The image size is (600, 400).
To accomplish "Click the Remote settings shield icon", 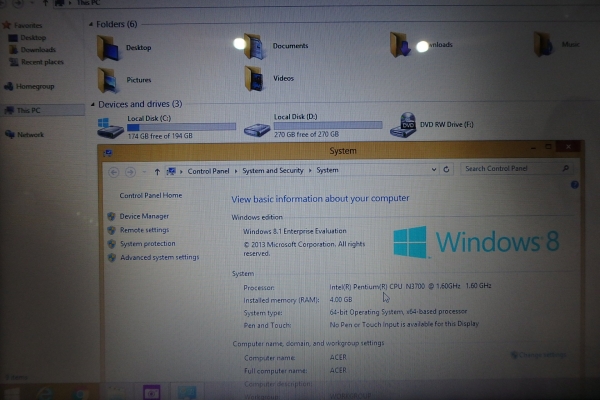I will [x=111, y=230].
